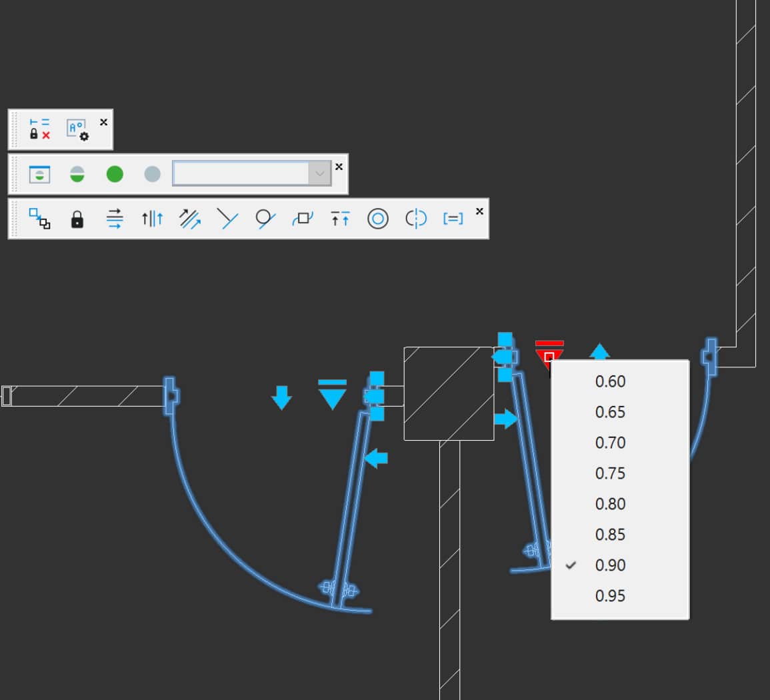Screen dimensions: 770x700
Task: Open the constraint settings gear icon
Action: (x=77, y=129)
